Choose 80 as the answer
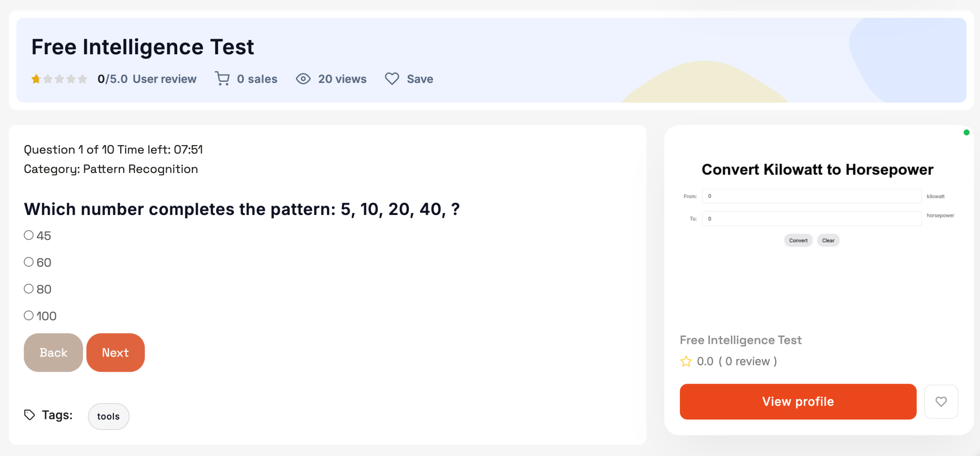Image resolution: width=980 pixels, height=456 pixels. click(29, 288)
